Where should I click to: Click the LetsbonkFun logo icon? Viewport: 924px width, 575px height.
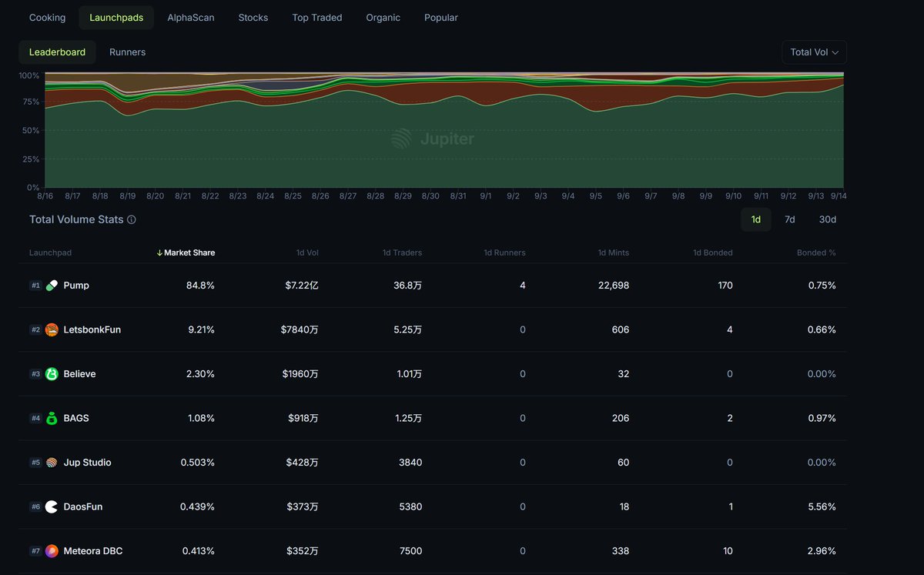[x=52, y=329]
